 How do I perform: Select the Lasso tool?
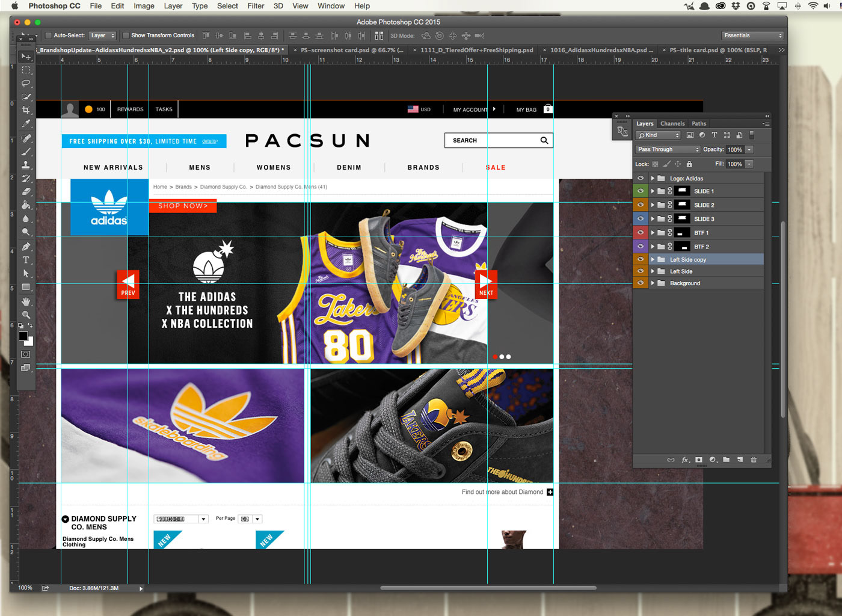point(26,83)
